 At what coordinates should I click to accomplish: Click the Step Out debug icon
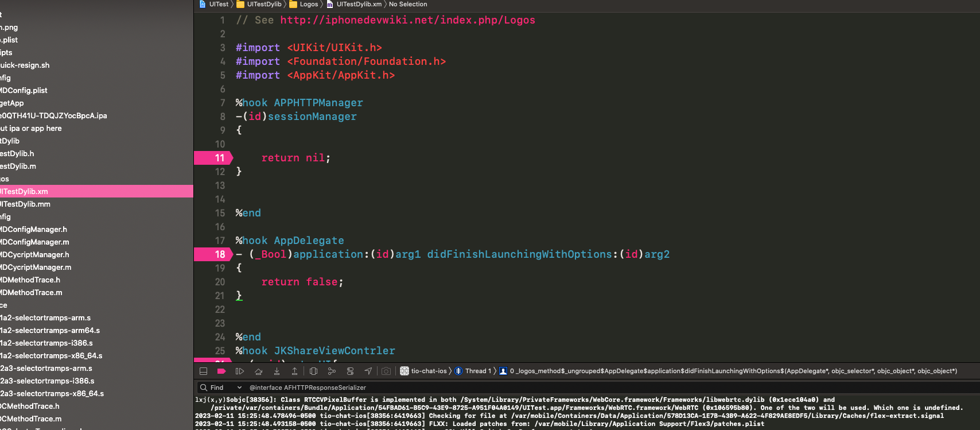(x=295, y=371)
